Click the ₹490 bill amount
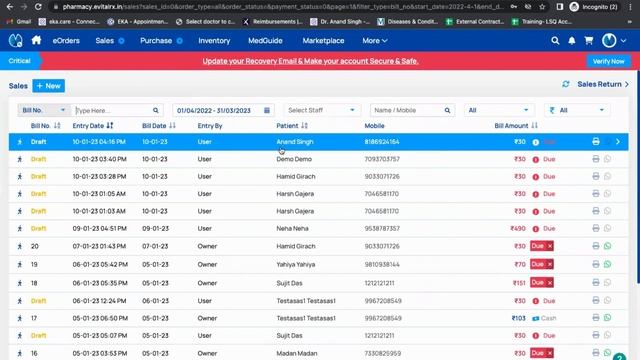 click(518, 229)
